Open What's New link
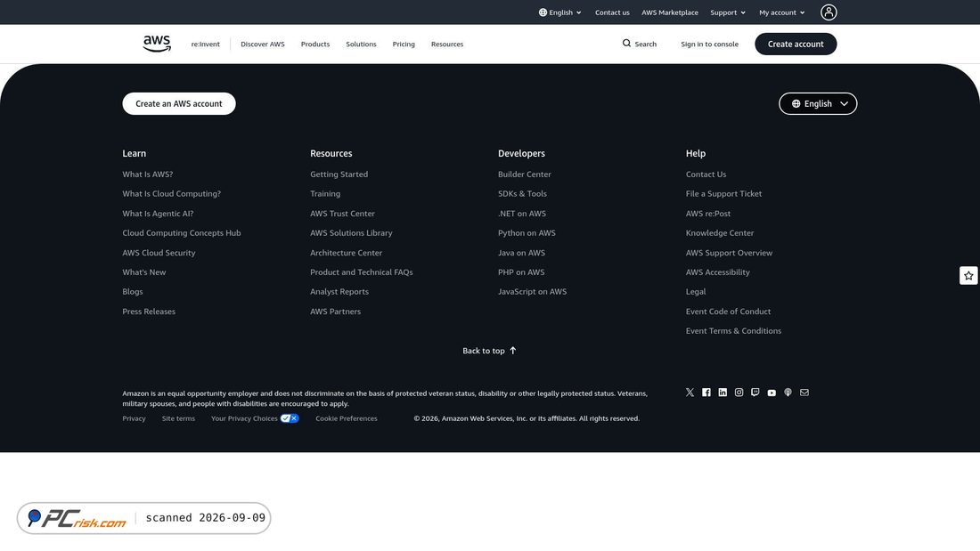The width and height of the screenshot is (980, 551). (143, 272)
